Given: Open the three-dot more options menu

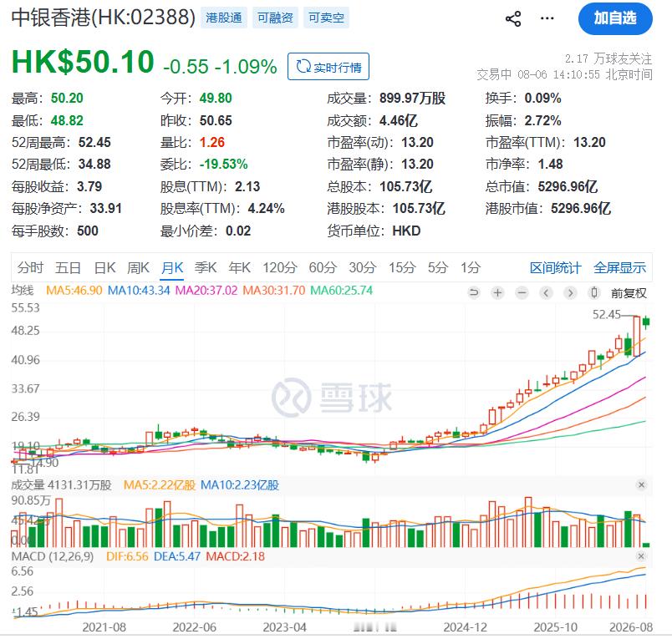Looking at the screenshot, I should (x=547, y=18).
